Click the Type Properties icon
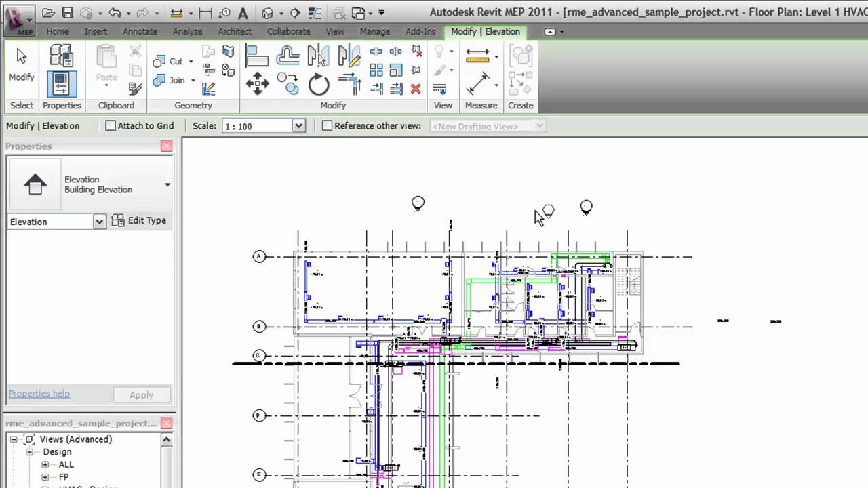Image resolution: width=868 pixels, height=488 pixels. [x=61, y=55]
